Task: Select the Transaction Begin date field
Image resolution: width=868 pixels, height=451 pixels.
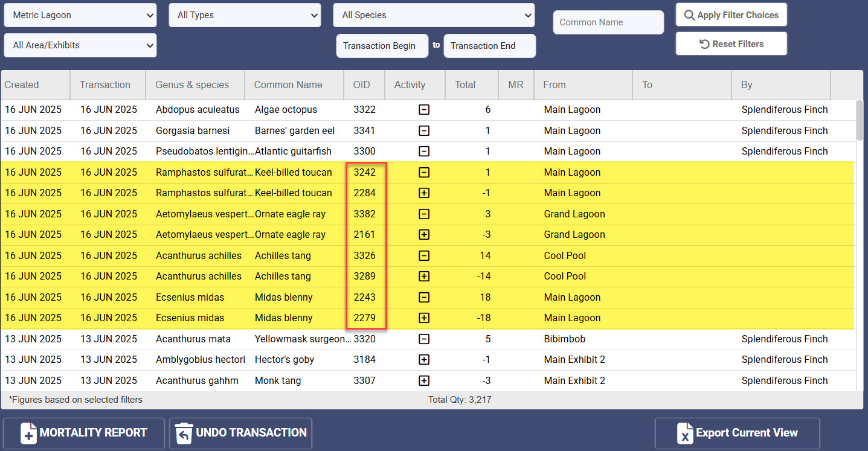Action: click(x=382, y=45)
